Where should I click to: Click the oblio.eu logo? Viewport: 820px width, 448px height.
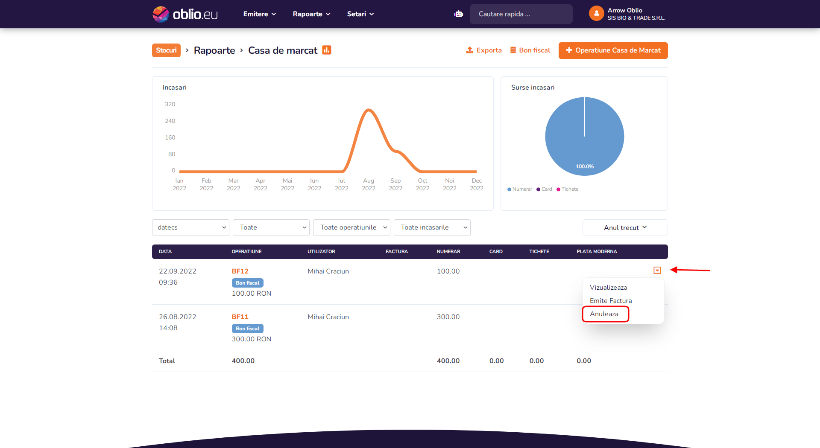(185, 14)
